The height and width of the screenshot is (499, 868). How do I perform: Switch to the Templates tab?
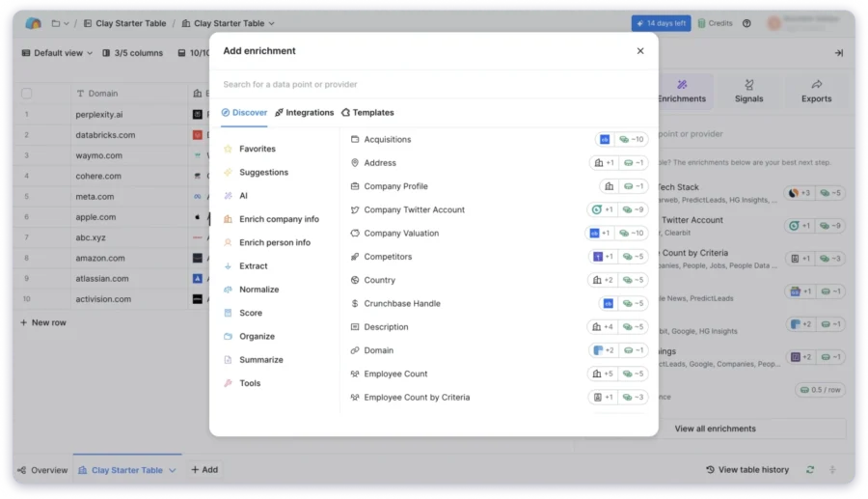point(367,113)
